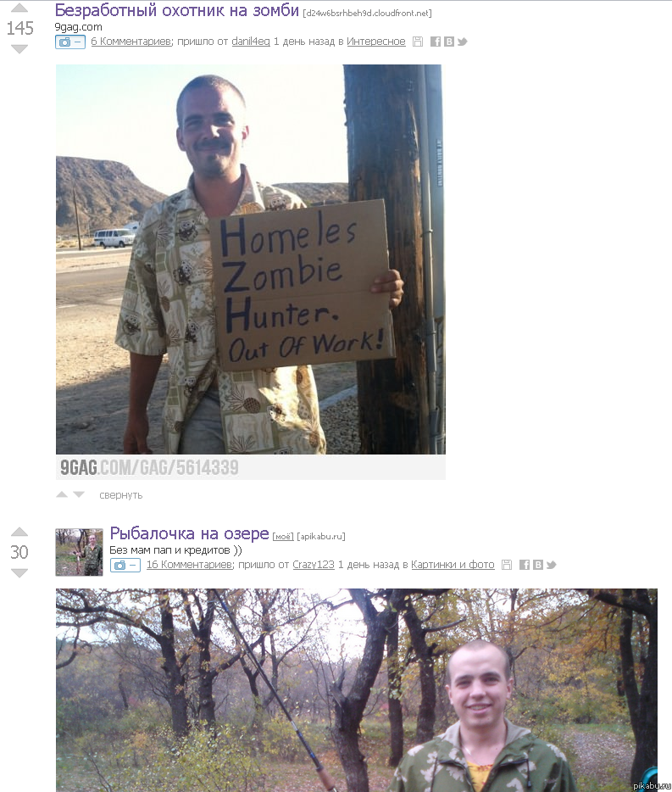Share zombie hunter post on VKontakte
672x792 pixels.
click(x=449, y=42)
